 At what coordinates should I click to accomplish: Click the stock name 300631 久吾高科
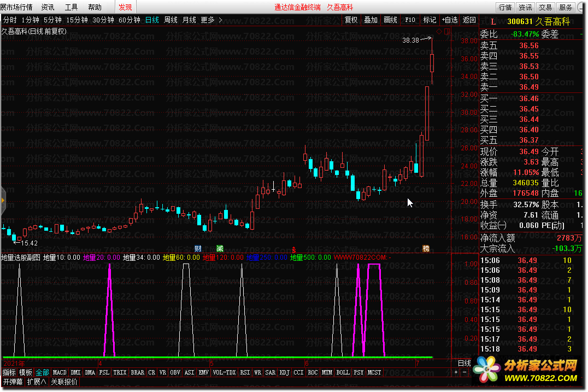pyautogui.click(x=538, y=22)
